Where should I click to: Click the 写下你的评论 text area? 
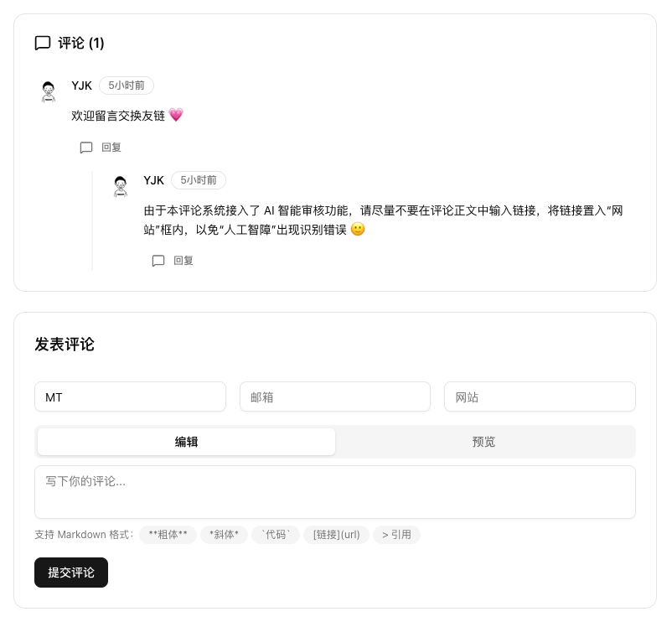tap(334, 492)
